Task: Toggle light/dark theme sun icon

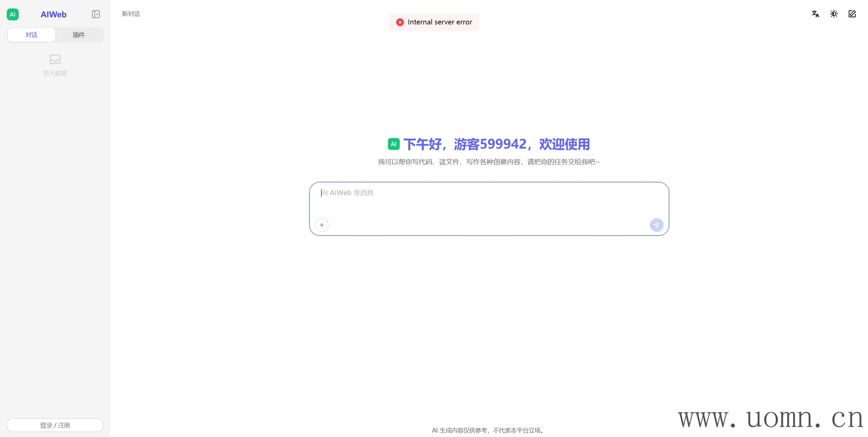Action: (x=834, y=14)
